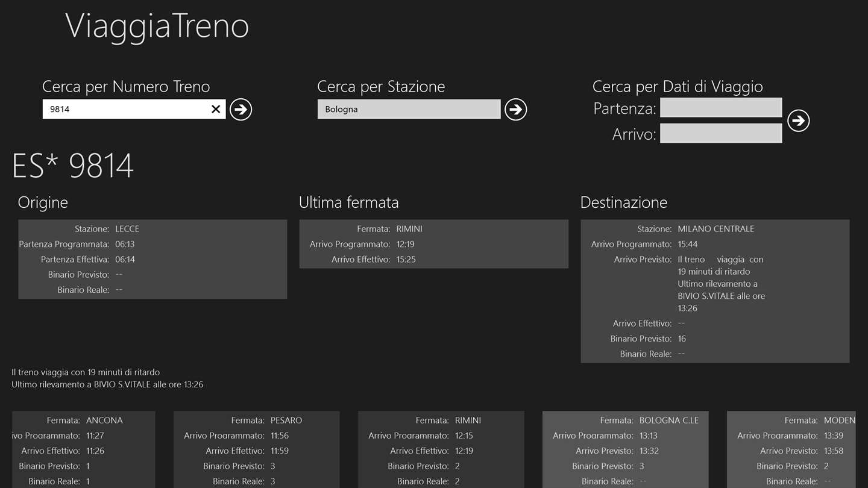Click actual departure time 06:14
This screenshot has width=868, height=488.
[x=125, y=259]
